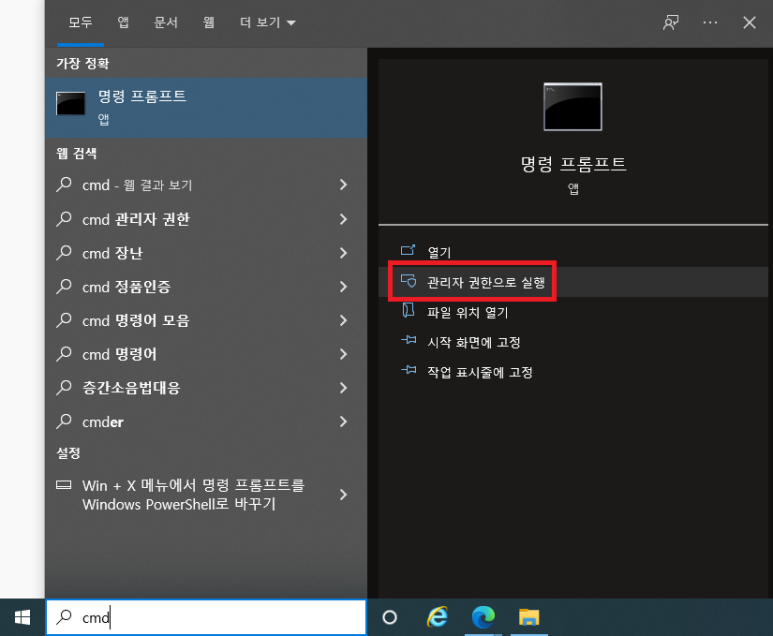
Task: Select the 모두 tab
Action: (80, 22)
